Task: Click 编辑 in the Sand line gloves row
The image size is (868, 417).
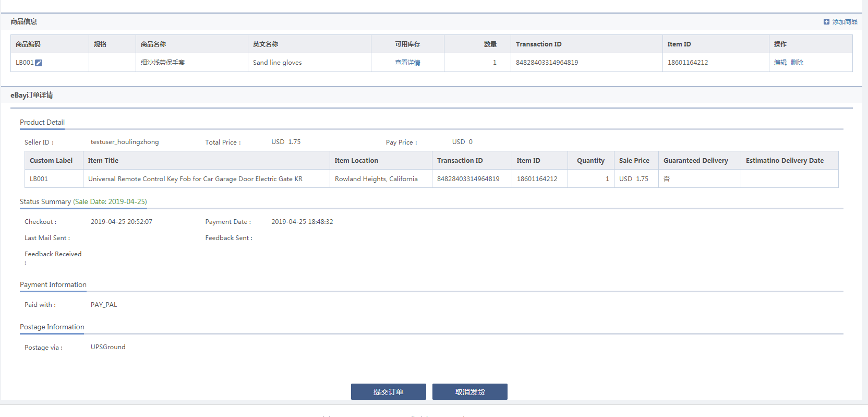Action: pos(780,63)
